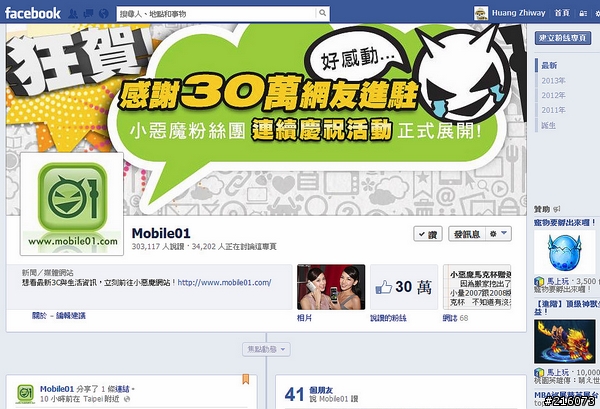
Task: Open the 相片 photos thumbnail
Action: [x=331, y=287]
